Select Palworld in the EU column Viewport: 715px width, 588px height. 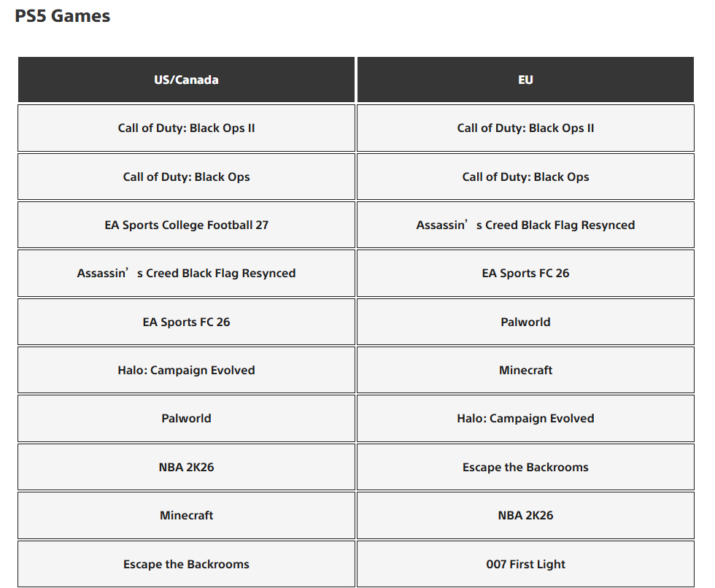coord(525,322)
